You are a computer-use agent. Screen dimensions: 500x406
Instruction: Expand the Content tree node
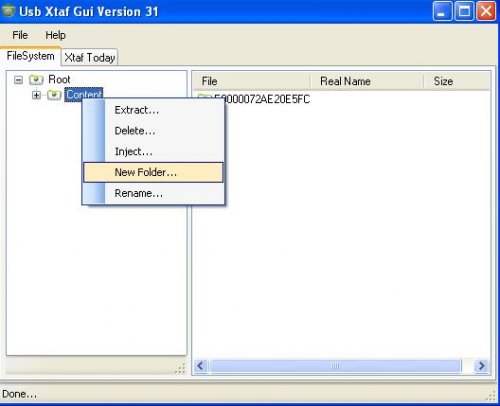coord(36,95)
